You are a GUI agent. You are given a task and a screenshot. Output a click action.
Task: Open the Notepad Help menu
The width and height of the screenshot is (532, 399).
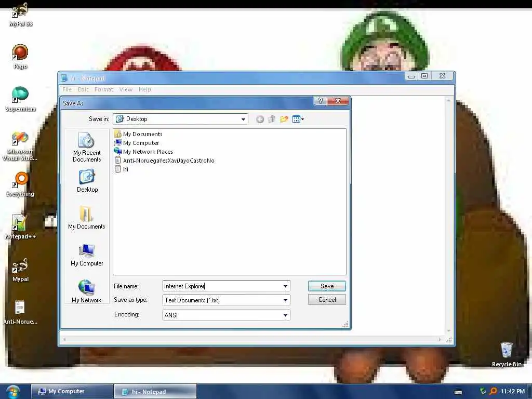pyautogui.click(x=144, y=89)
